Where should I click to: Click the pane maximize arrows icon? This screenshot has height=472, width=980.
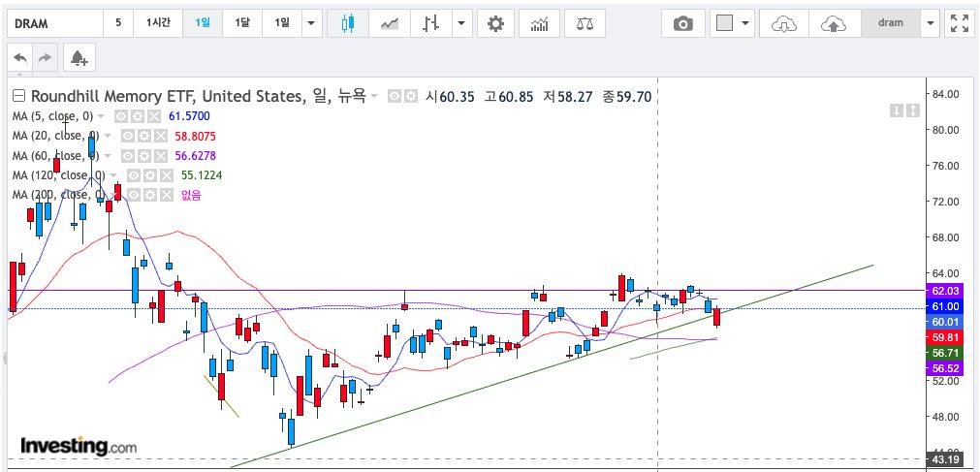point(912,110)
